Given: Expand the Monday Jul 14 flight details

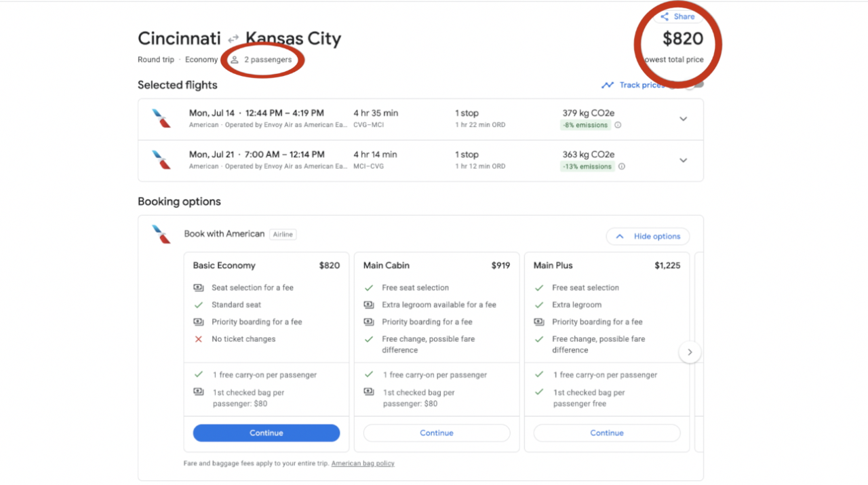Looking at the screenshot, I should point(684,118).
